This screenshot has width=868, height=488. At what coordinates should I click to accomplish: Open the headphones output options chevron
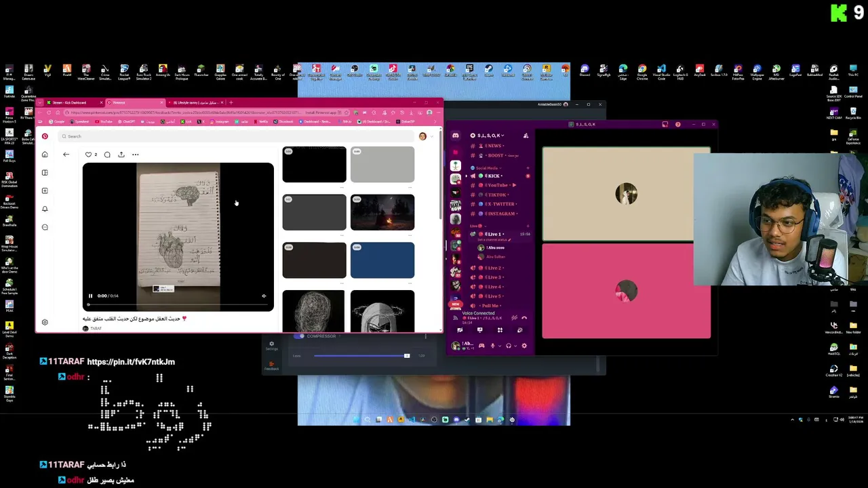point(515,346)
